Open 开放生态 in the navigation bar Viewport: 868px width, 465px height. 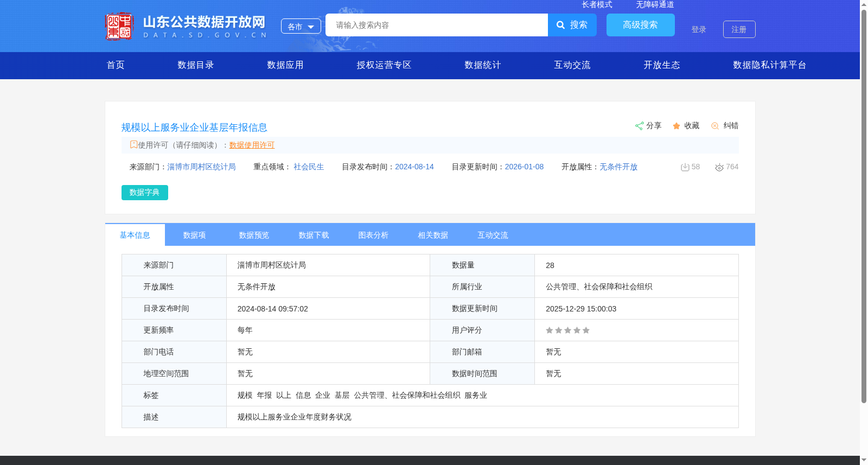[x=662, y=65]
